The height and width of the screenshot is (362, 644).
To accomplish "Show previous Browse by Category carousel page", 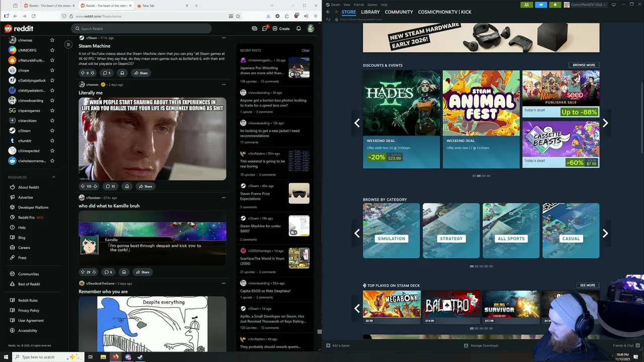I will click(x=357, y=233).
